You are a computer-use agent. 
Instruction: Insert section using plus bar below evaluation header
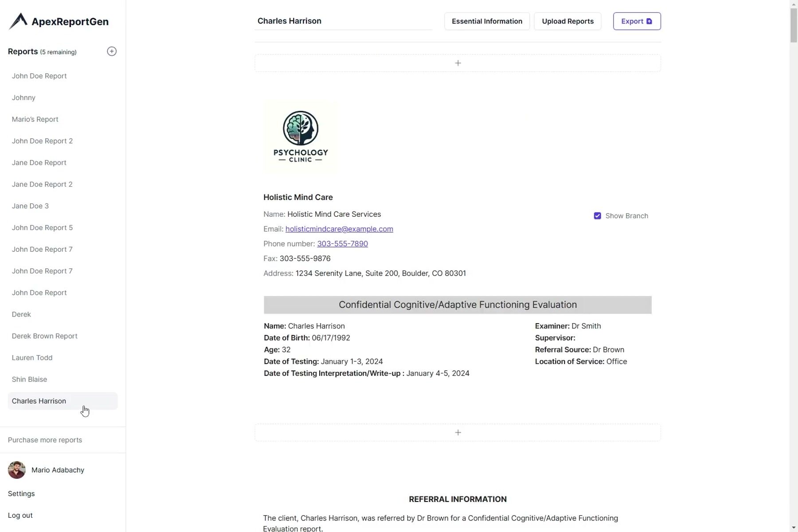coord(458,432)
